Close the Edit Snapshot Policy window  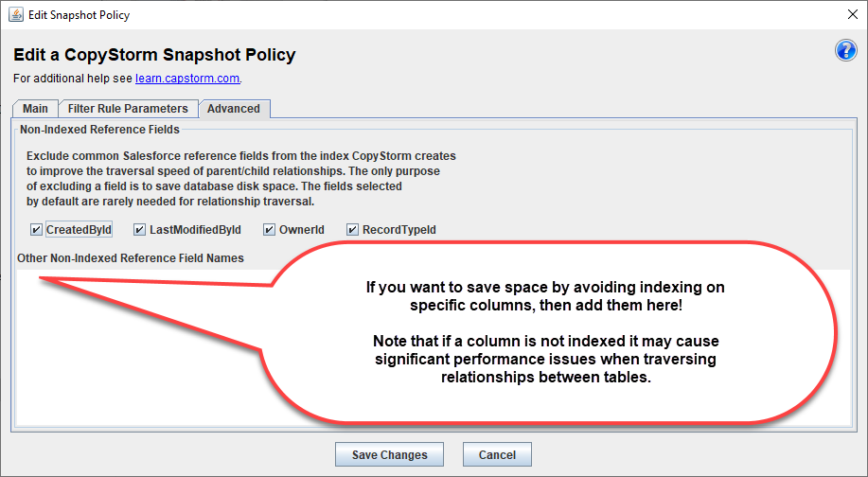click(853, 14)
